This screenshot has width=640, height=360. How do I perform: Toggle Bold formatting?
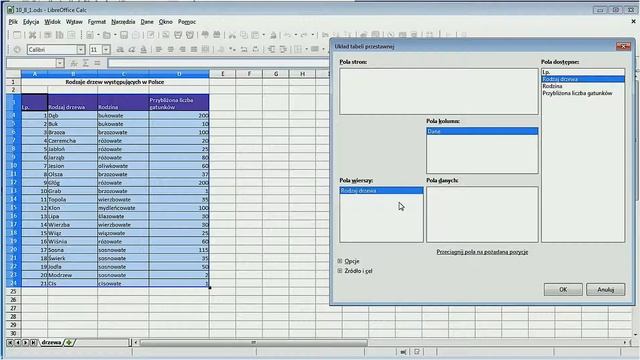120,50
